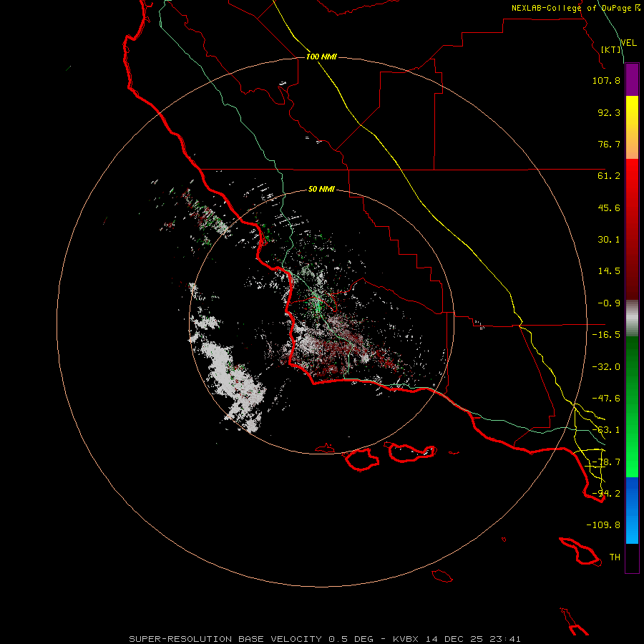Pick the gray near-zero color bar segment
The image size is (644, 644).
point(632,318)
